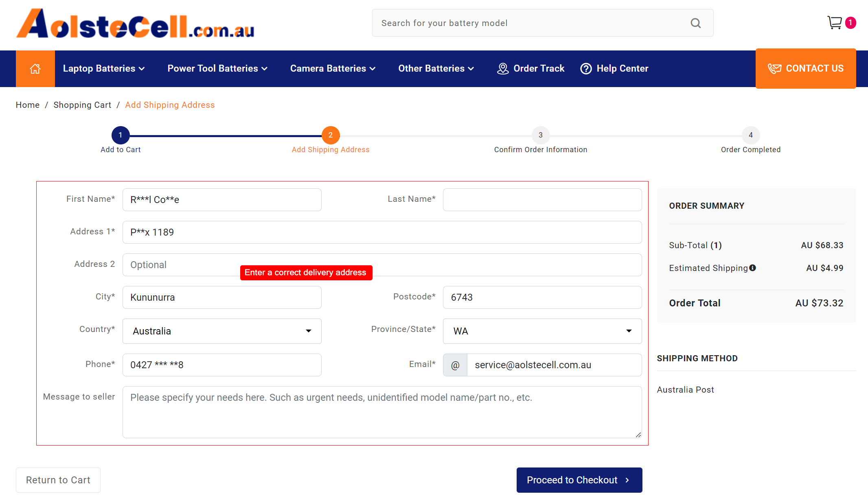Click the CONTACT US button
868x498 pixels.
tap(806, 68)
